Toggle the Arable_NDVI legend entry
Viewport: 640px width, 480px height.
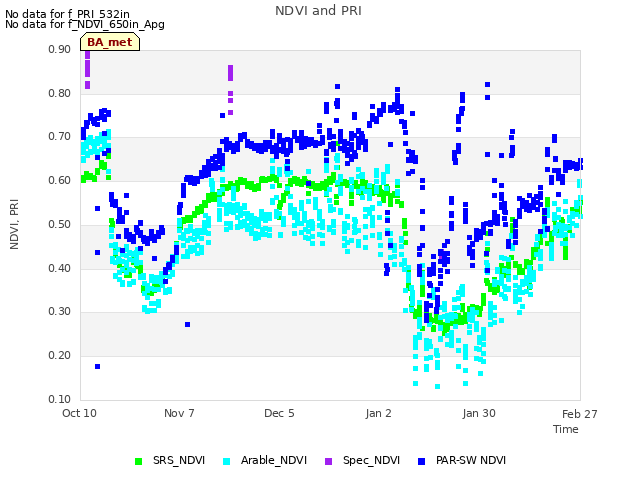coord(264,460)
